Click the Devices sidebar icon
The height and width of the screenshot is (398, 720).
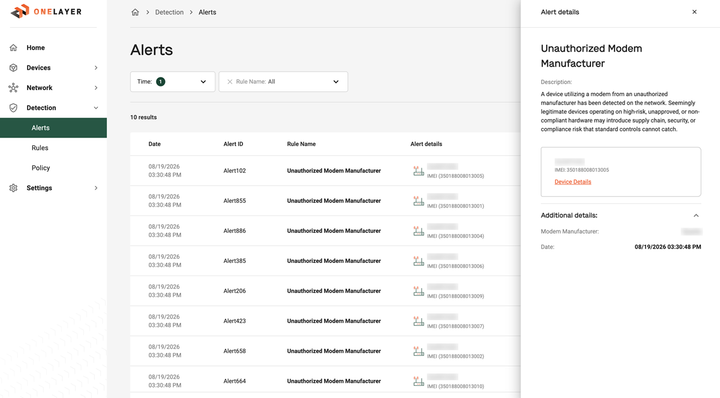pyautogui.click(x=13, y=67)
